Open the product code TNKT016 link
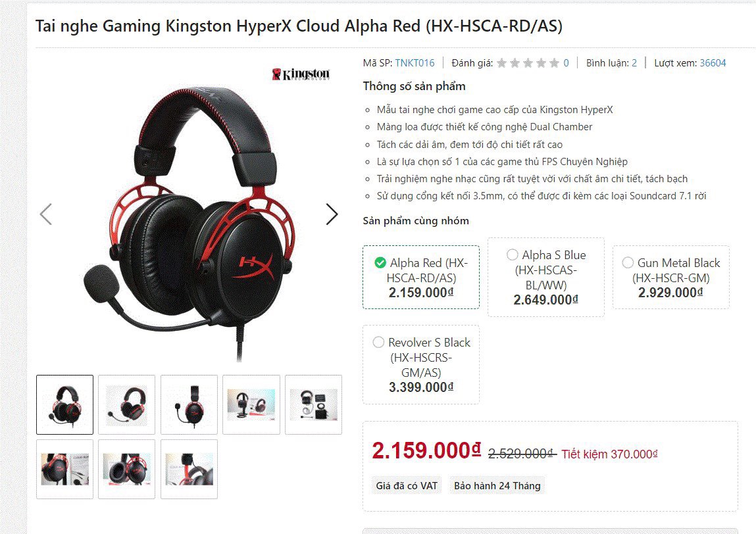 [415, 63]
